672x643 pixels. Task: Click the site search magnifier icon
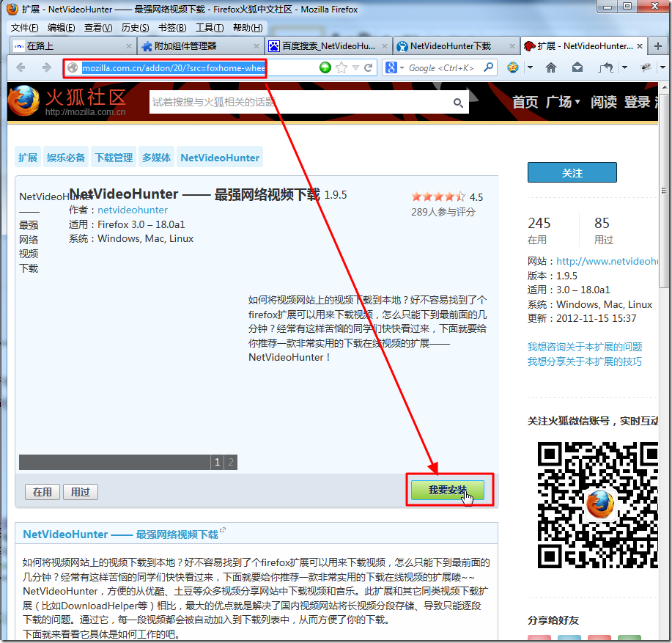coord(458,103)
